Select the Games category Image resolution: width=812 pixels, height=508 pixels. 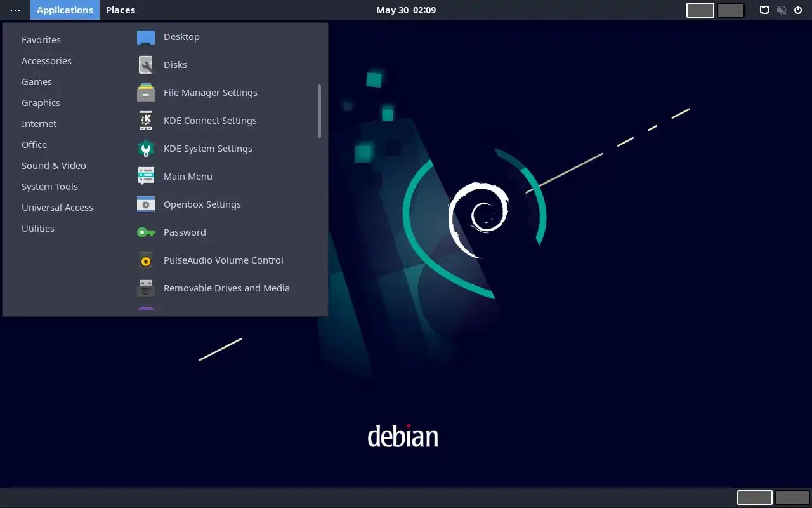[x=37, y=82]
